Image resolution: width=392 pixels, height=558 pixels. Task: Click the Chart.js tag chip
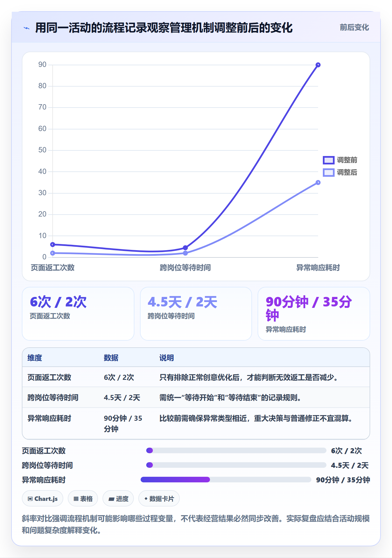(x=43, y=499)
